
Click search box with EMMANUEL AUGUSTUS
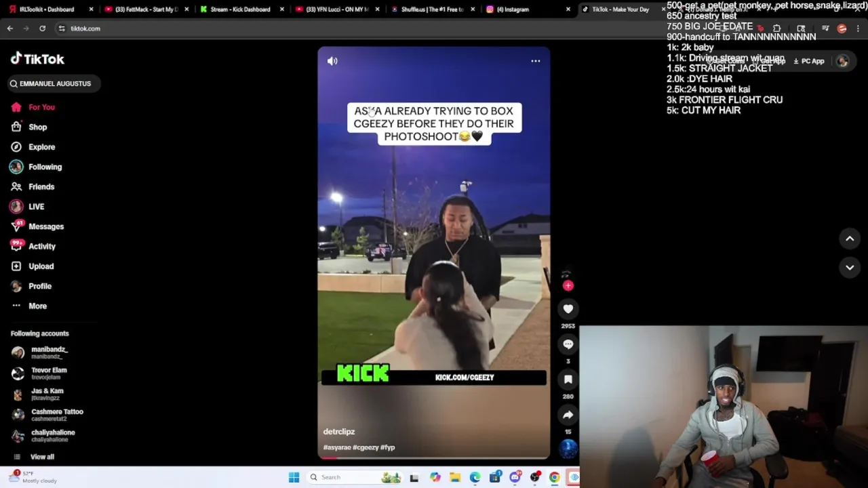[54, 83]
